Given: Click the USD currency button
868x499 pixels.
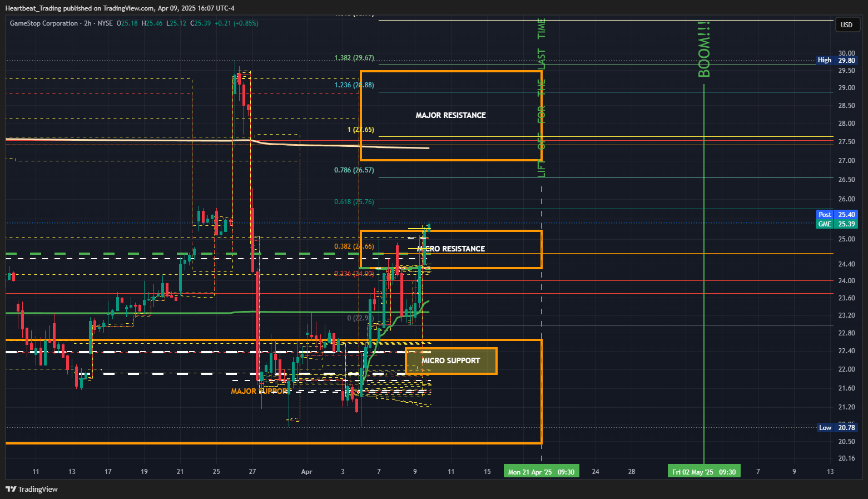Looking at the screenshot, I should 847,24.
